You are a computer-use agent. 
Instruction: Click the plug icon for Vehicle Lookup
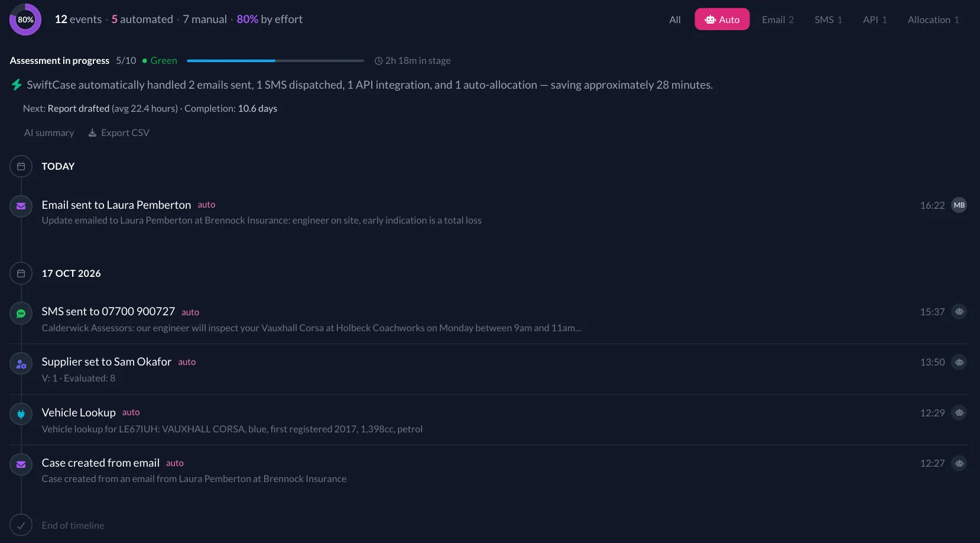click(21, 414)
